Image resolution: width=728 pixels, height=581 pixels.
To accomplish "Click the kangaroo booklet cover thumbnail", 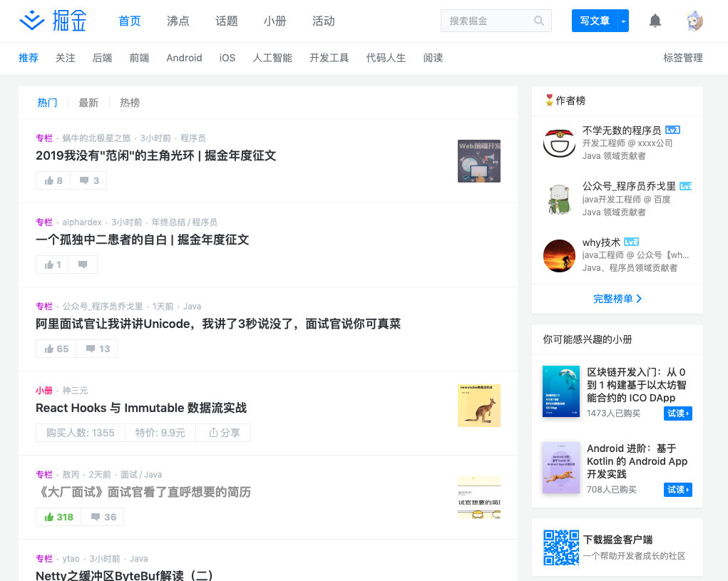I will point(479,406).
